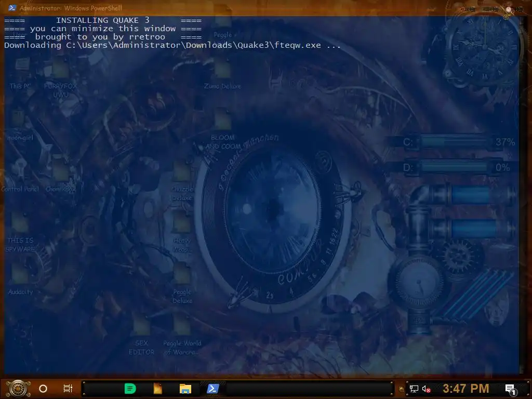Open the orange document app on taskbar

pyautogui.click(x=158, y=389)
